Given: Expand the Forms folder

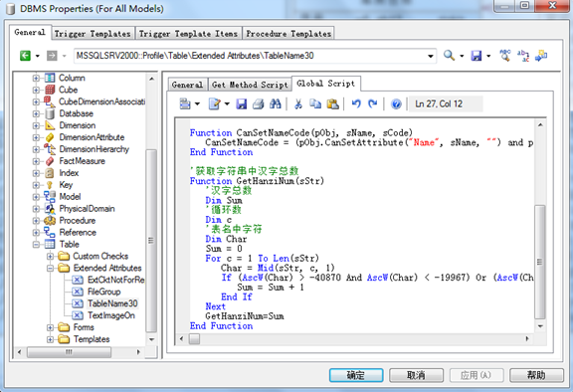Looking at the screenshot, I should (x=50, y=327).
